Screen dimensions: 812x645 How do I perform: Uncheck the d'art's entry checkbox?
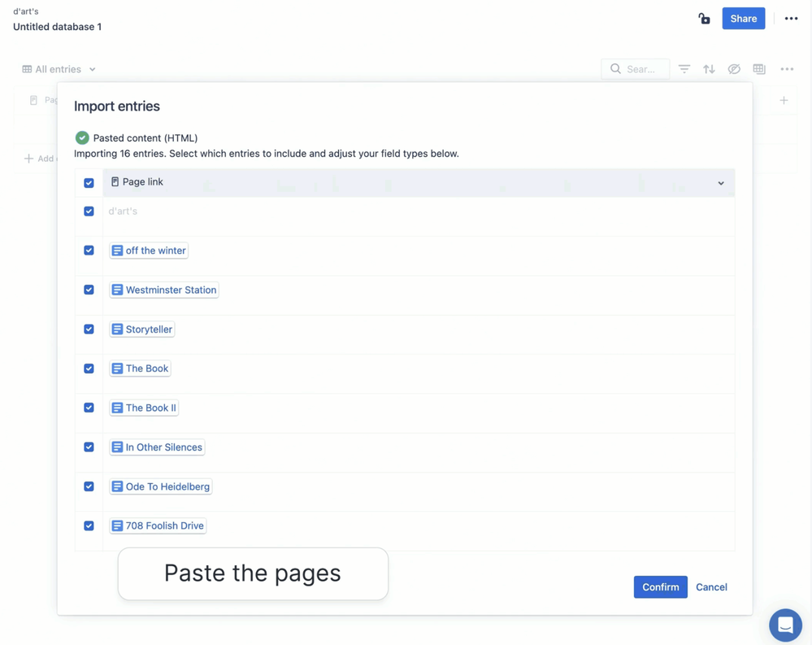pyautogui.click(x=89, y=211)
